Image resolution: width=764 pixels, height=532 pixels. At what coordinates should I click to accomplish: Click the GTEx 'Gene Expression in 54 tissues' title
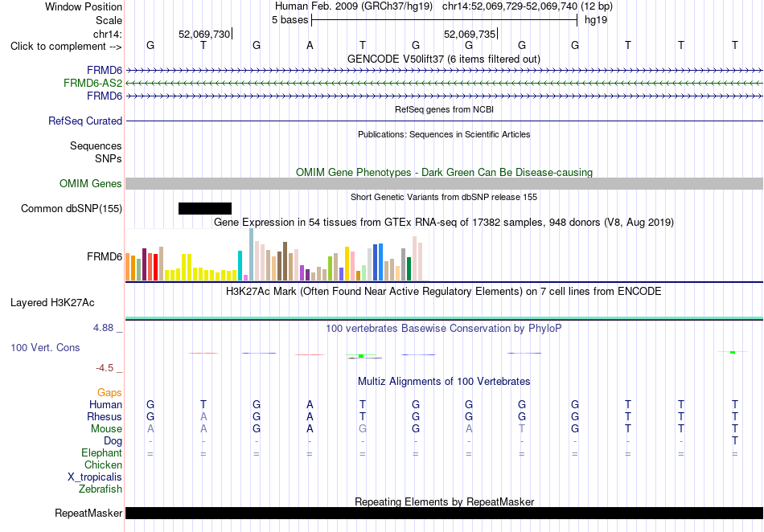[444, 223]
